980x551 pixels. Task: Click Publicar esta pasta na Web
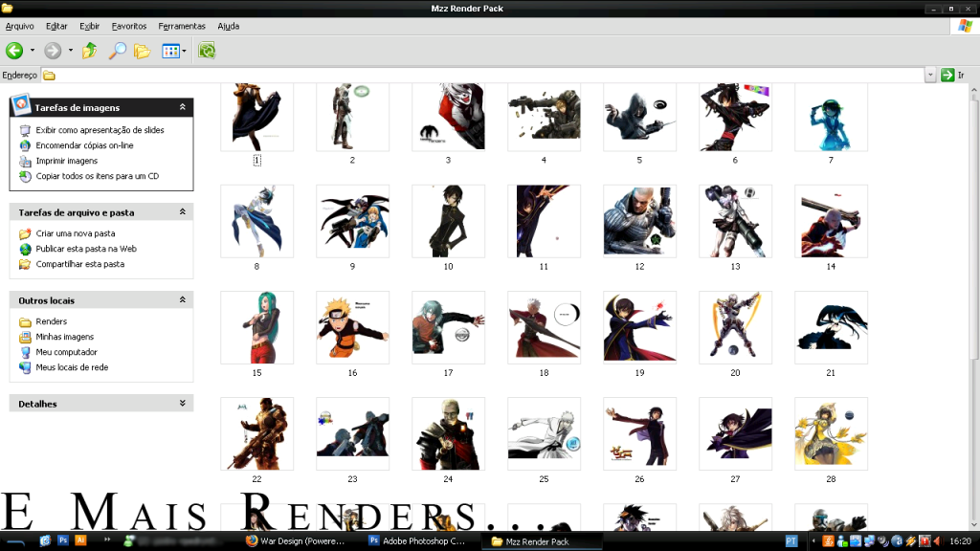tap(86, 249)
